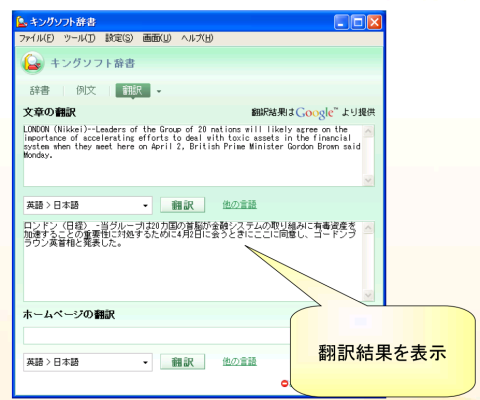The height and width of the screenshot is (400, 480).
Task: Open the ツール(T) menu
Action: click(79, 38)
